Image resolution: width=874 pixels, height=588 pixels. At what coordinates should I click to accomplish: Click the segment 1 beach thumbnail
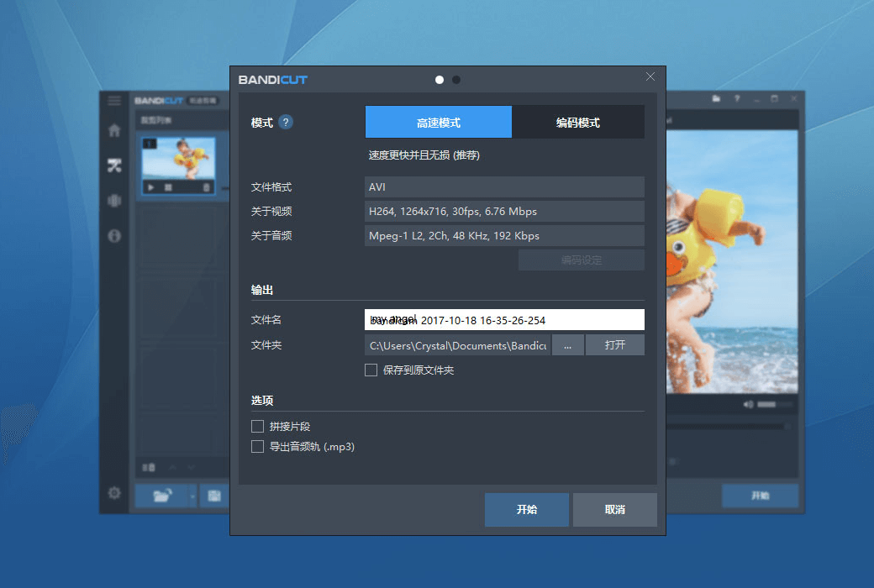[x=178, y=159]
